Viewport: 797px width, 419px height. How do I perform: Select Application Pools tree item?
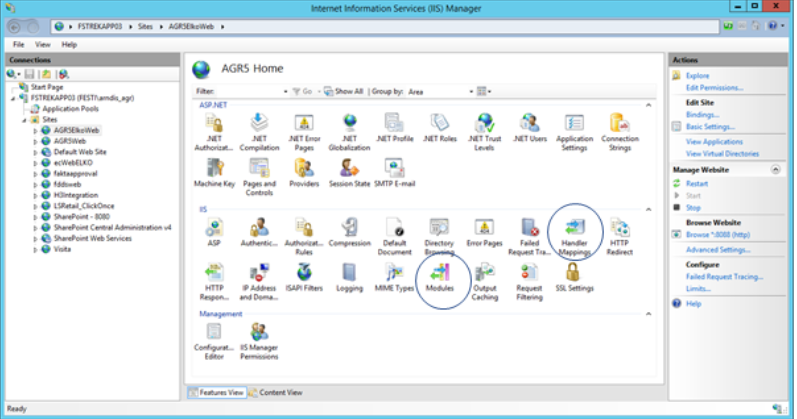click(70, 109)
